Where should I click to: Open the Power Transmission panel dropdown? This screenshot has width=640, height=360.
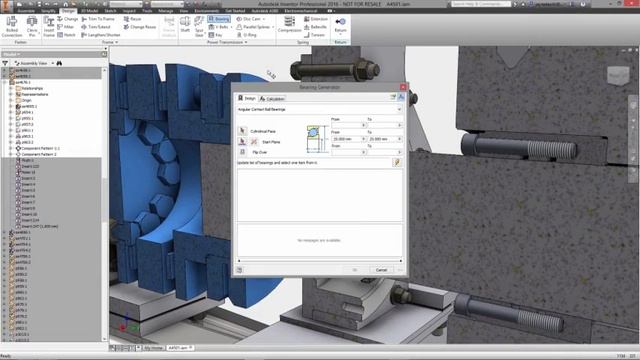click(246, 42)
